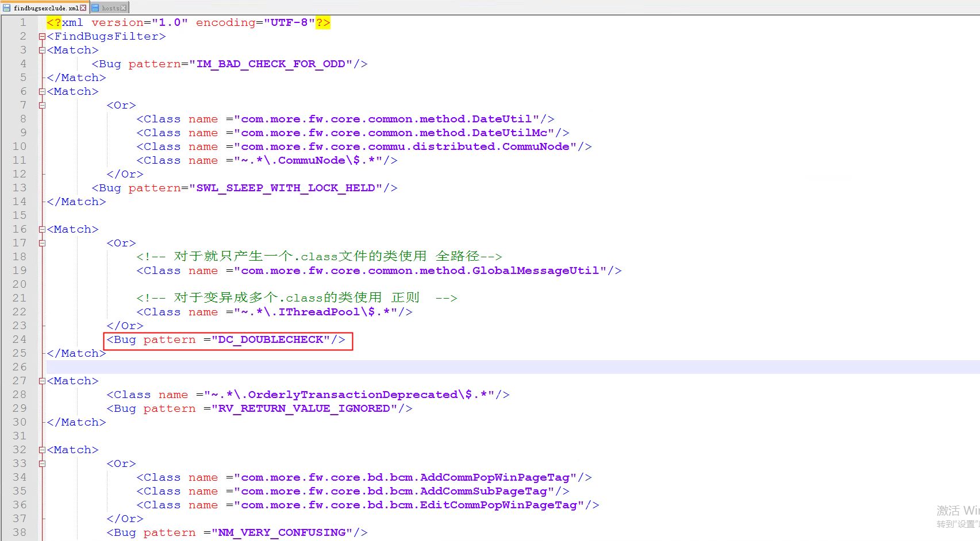Image resolution: width=980 pixels, height=541 pixels.
Task: Click class name ending in "AddCommPopWinPageTag"
Action: tap(405, 477)
